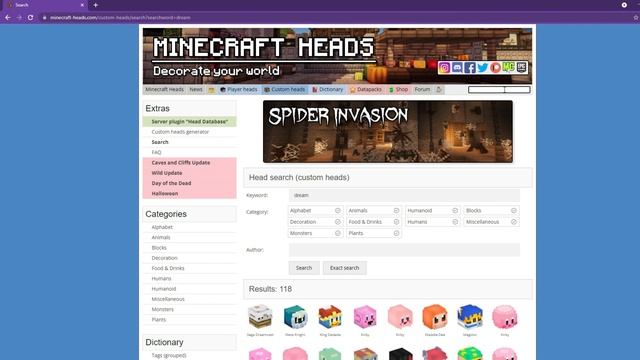Click the Keyword field containing dream
The image size is (640, 360).
pos(404,195)
